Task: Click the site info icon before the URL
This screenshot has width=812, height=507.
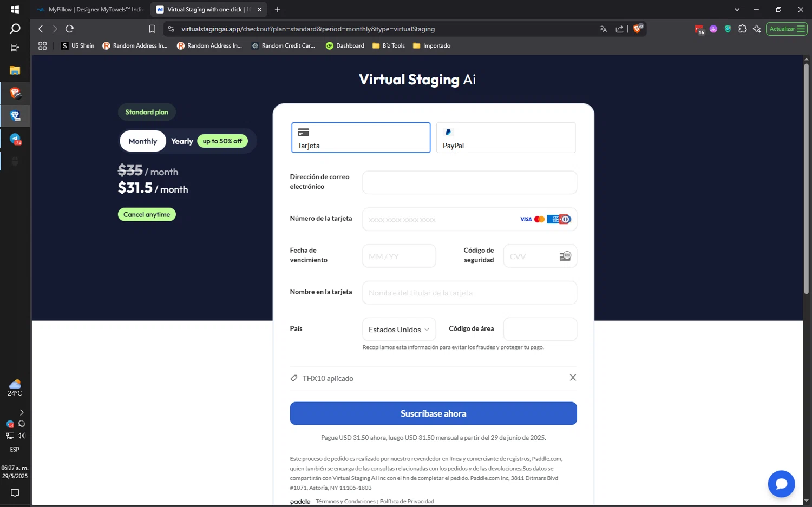Action: coord(171,29)
